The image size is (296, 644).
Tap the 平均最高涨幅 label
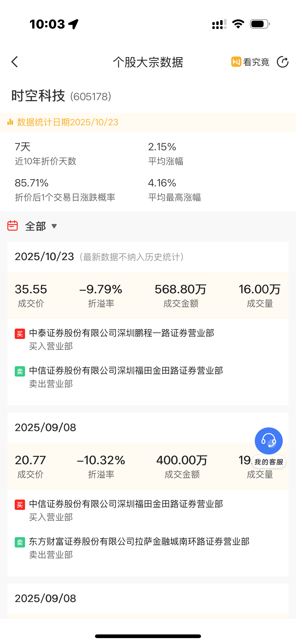[x=174, y=197]
